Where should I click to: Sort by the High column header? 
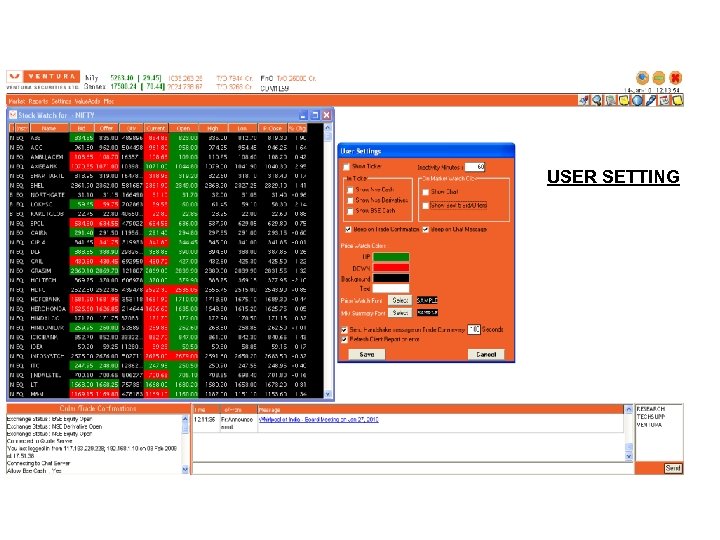[x=213, y=128]
